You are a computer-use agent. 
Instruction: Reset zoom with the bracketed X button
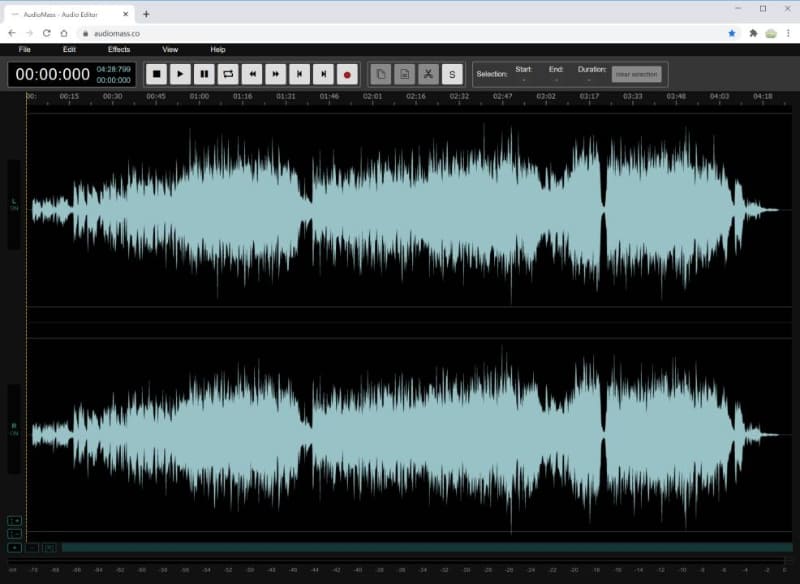click(49, 547)
